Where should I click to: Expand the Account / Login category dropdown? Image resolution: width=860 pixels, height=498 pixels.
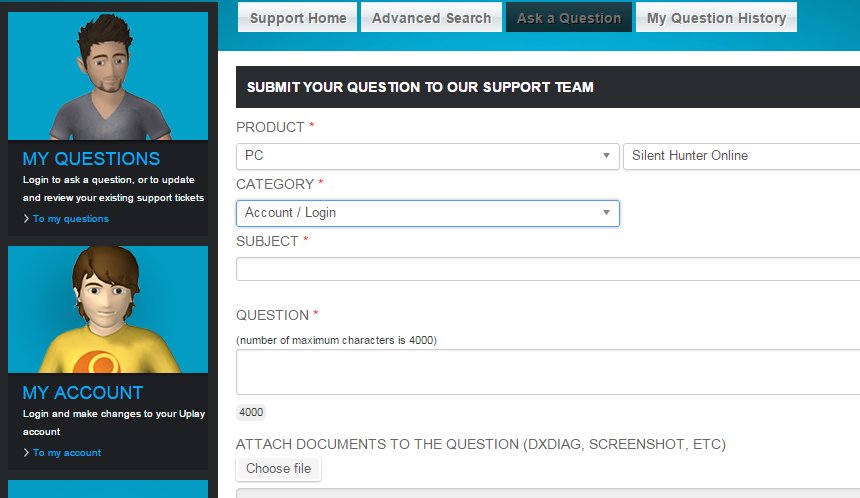[x=427, y=213]
